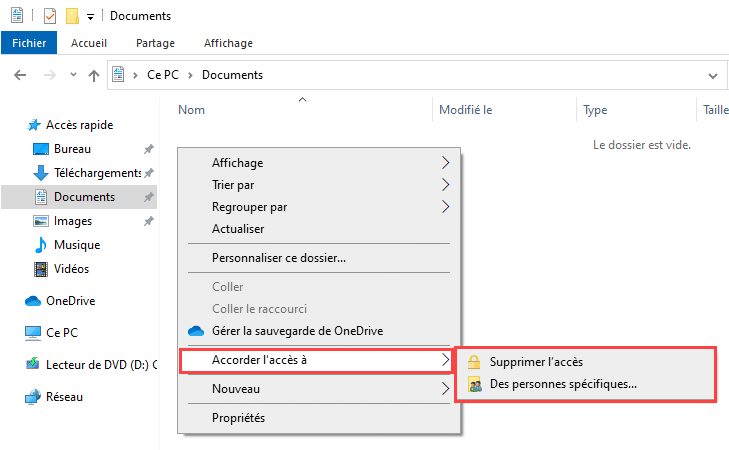Select Musique note icon in sidebar

coord(41,245)
